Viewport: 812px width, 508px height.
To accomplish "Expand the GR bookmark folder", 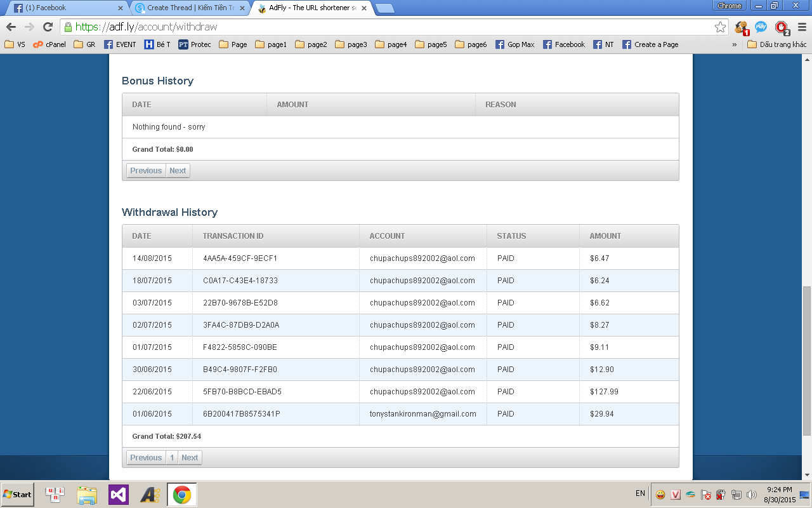I will [84, 44].
